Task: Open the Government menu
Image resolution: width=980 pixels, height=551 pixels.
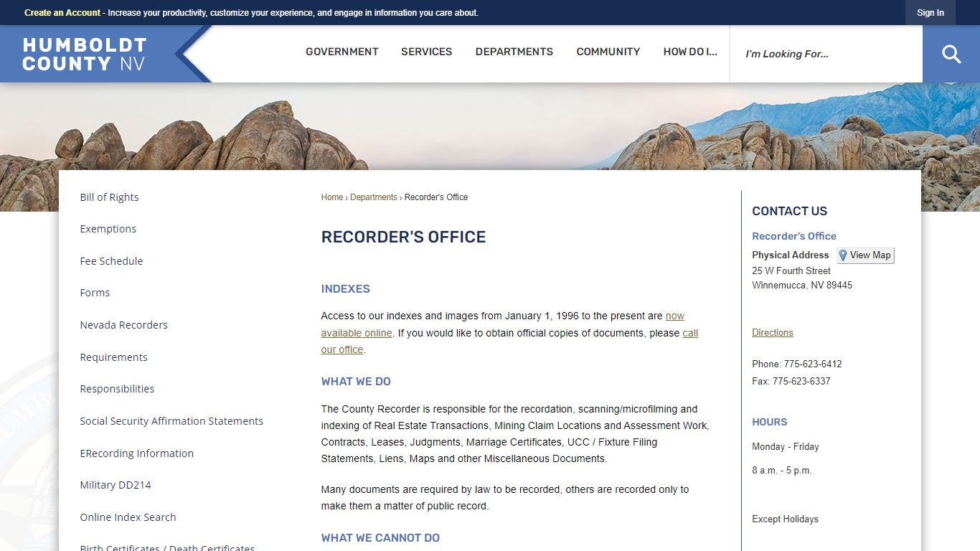Action: (342, 52)
